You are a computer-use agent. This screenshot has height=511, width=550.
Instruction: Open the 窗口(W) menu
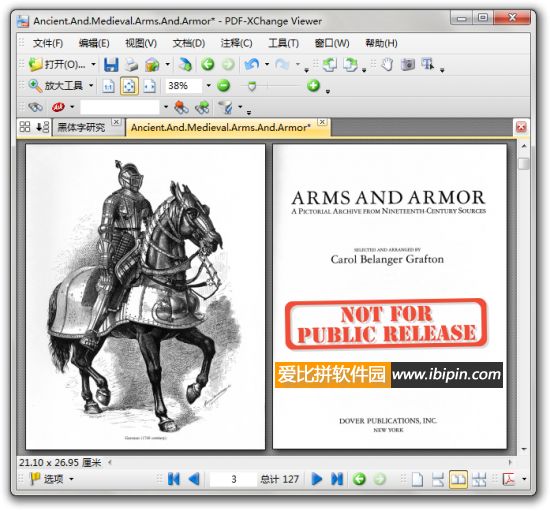click(332, 43)
